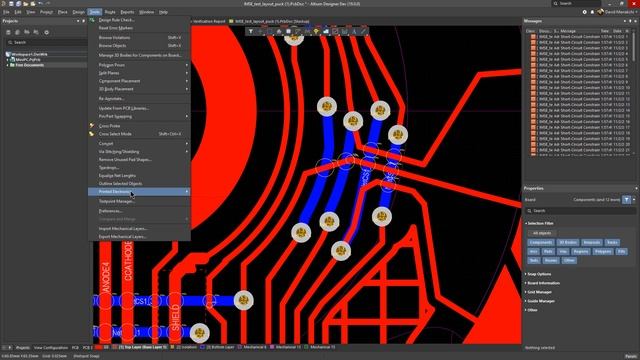This screenshot has height=360, width=640.
Task: Open Manage 3D Bodies for Components on Board
Action: [139, 55]
